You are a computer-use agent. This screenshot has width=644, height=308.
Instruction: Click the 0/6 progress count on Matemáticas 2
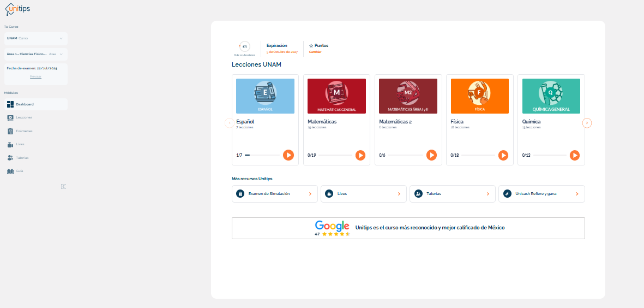click(x=382, y=156)
